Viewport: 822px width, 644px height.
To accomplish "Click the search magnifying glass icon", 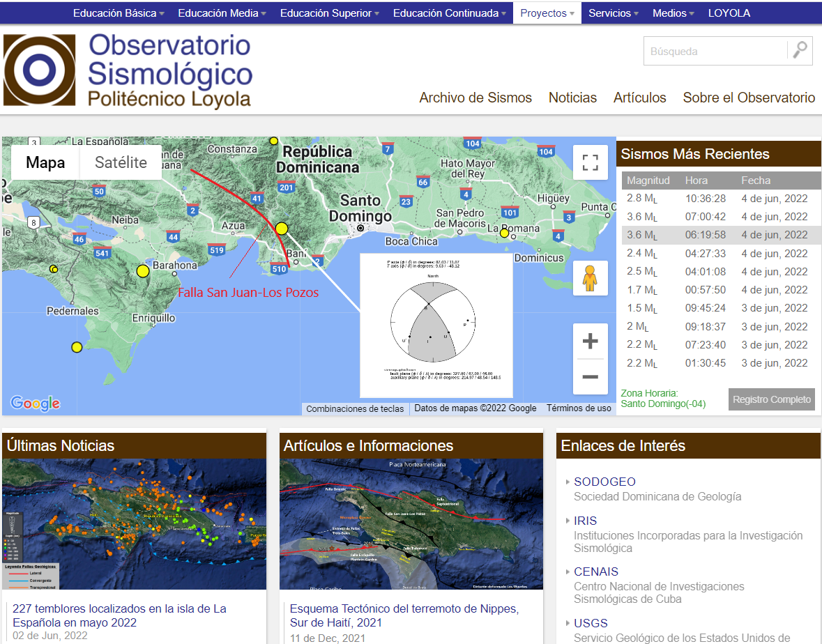I will [x=800, y=51].
